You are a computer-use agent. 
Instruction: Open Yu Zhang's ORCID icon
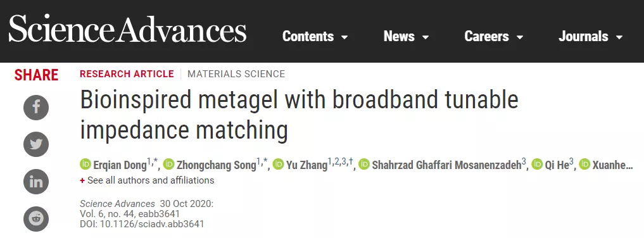pos(279,164)
